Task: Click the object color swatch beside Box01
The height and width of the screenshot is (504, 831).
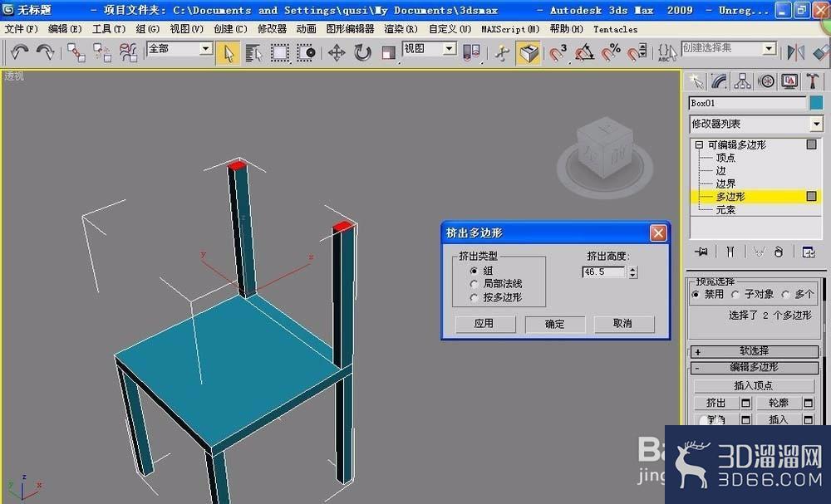Action: tap(816, 103)
